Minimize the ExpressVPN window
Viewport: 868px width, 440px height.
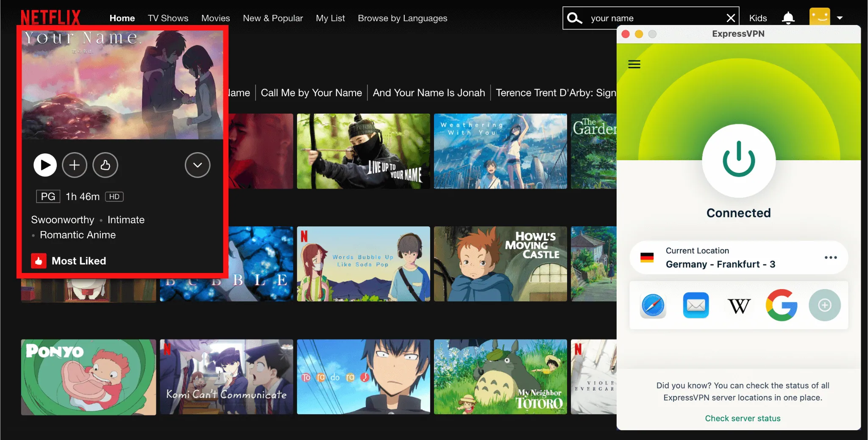pyautogui.click(x=639, y=34)
